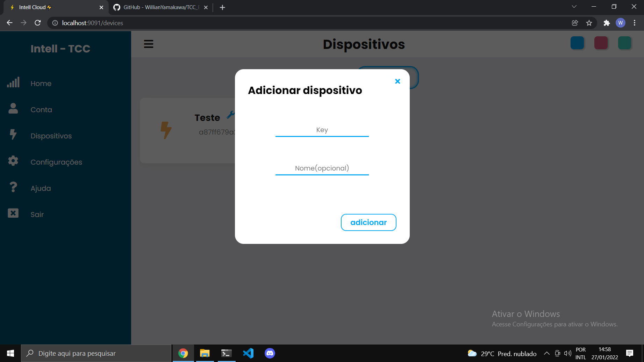Close the Adicionar dispositivo dialog

[398, 81]
